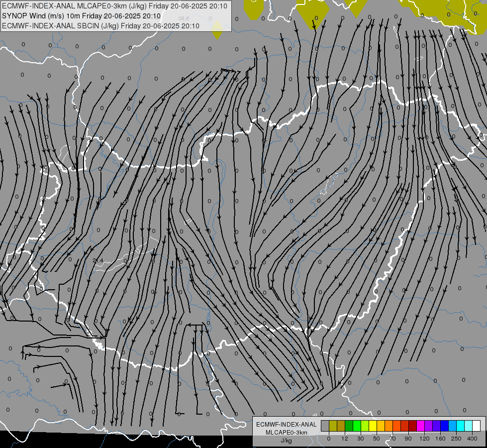Viewport: 487px width, 448px height.
Task: Pick the bright green legend swatch
Action: click(x=357, y=426)
